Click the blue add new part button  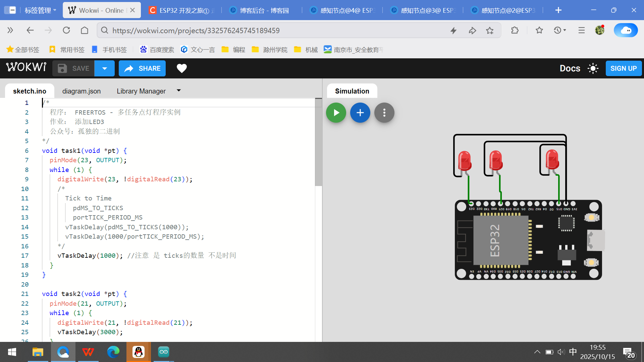360,113
